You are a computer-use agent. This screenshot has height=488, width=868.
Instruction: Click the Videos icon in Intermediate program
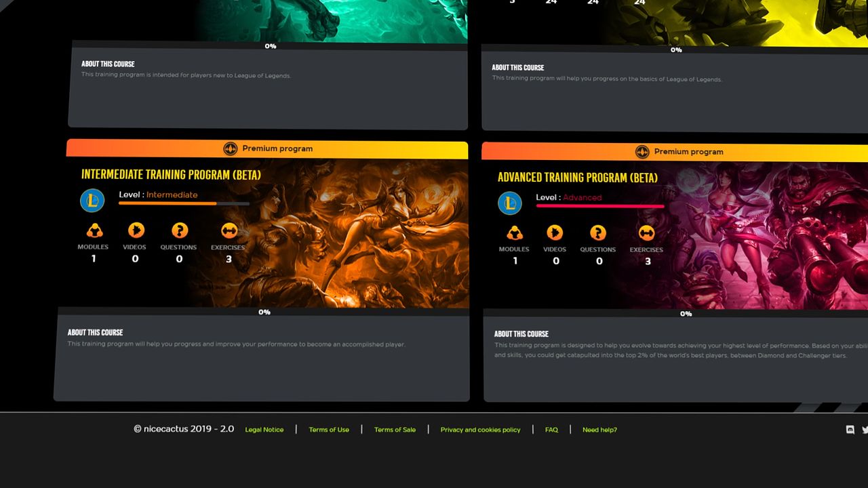click(136, 230)
